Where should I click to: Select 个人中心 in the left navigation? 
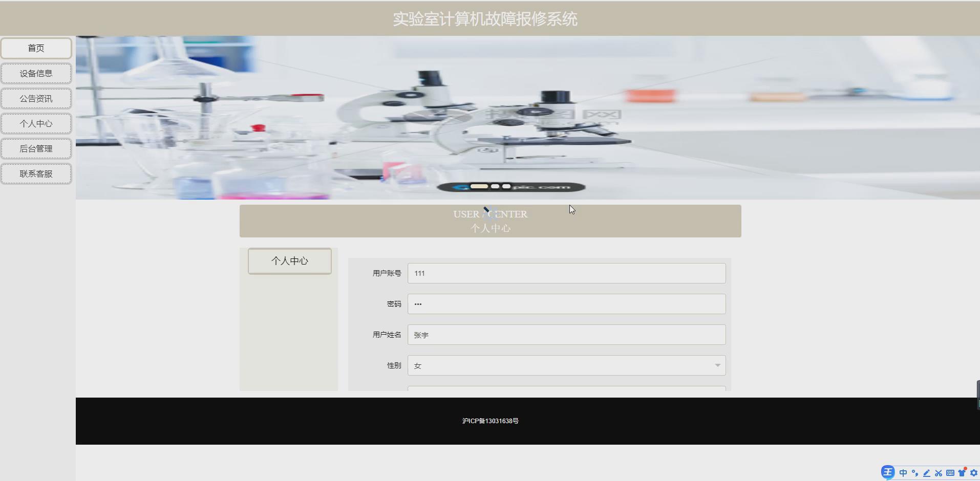click(36, 123)
